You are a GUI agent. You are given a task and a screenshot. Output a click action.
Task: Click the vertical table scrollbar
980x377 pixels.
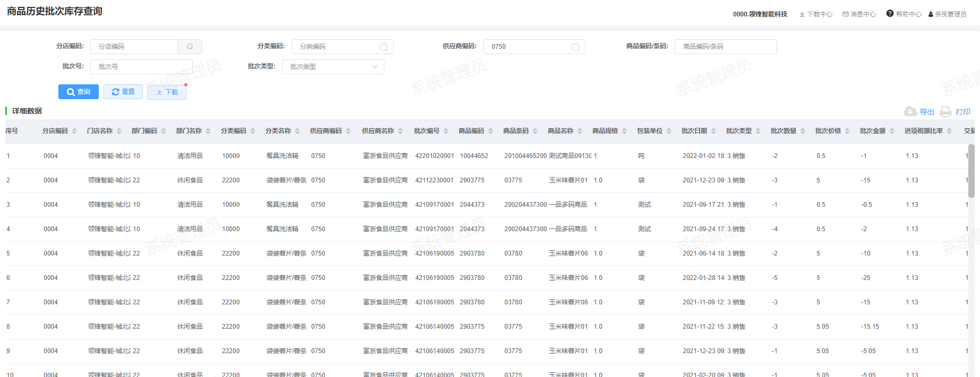pos(971,170)
